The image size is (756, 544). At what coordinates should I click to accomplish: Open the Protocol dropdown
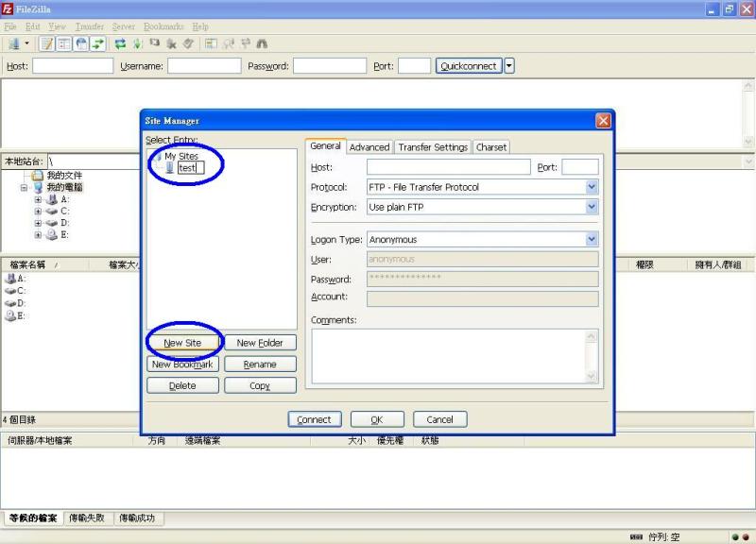tap(482, 187)
